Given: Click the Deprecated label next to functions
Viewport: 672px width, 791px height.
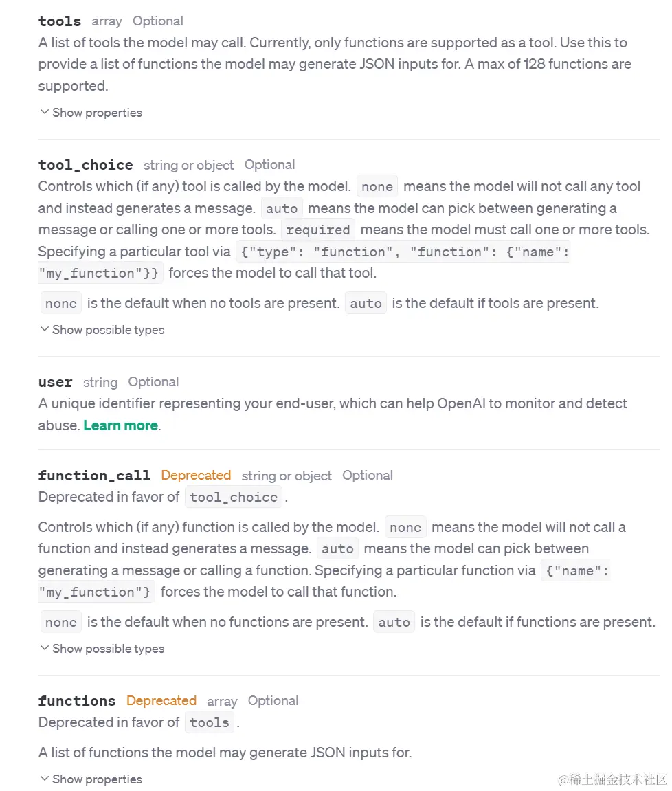Looking at the screenshot, I should tap(161, 700).
